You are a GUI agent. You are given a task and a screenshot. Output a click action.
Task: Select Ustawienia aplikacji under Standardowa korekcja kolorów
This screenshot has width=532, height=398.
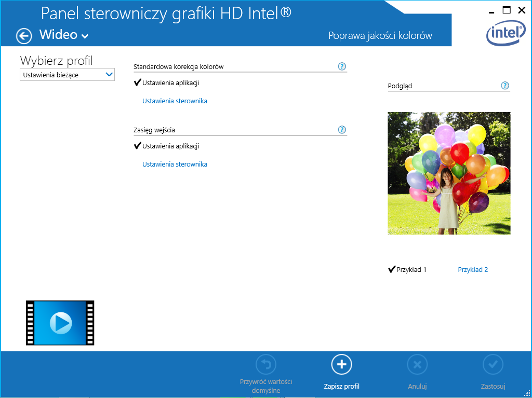(166, 83)
